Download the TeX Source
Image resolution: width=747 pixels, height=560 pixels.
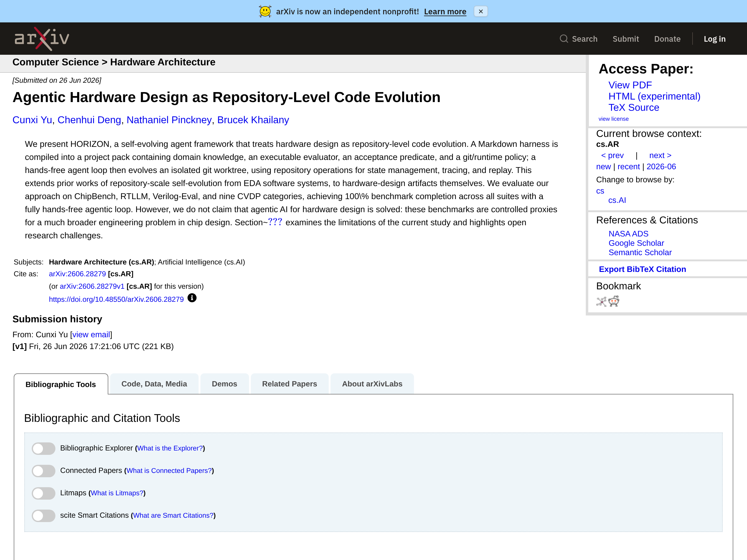tap(633, 107)
